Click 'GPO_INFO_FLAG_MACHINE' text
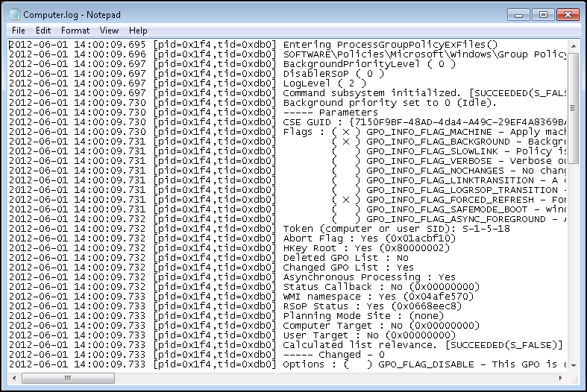 (429, 132)
